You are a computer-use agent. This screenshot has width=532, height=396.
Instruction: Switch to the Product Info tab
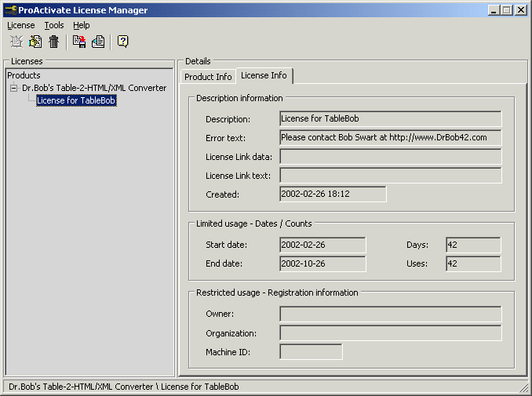click(208, 77)
